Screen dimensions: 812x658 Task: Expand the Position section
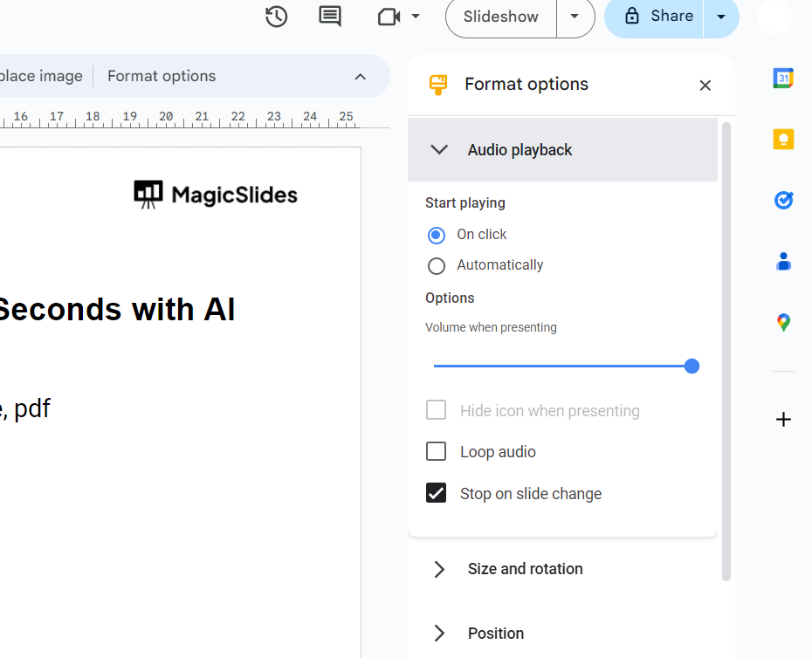(439, 634)
